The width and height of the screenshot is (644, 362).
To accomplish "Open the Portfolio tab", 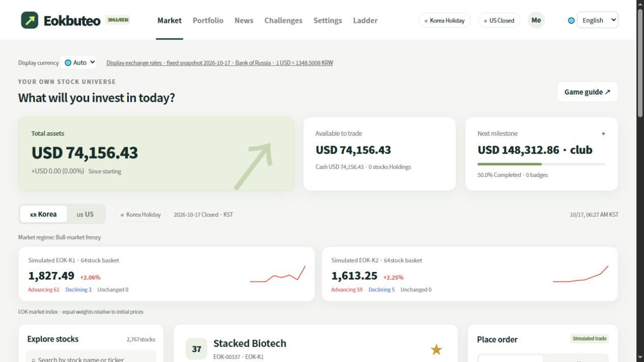I will (x=208, y=20).
